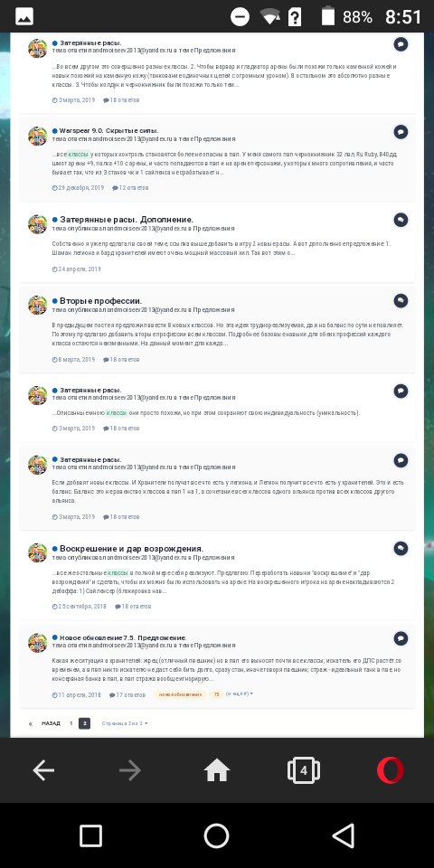
Task: Open the tab switcher showing 4 tabs
Action: 304,770
